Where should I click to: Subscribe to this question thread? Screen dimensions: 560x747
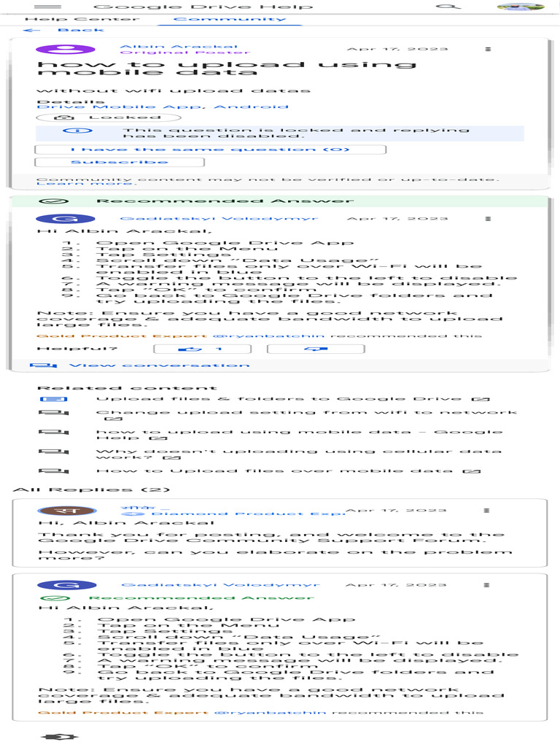tap(120, 162)
